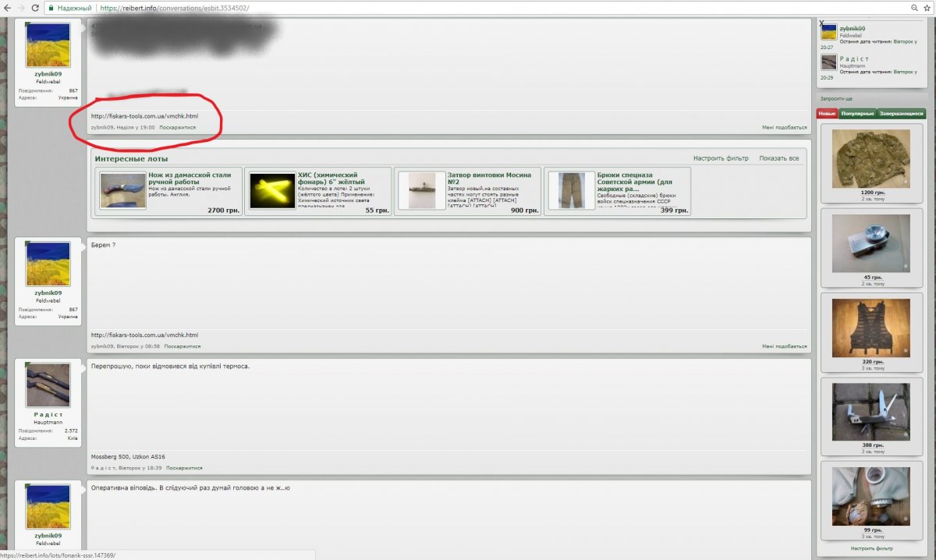
Task: Open Soviet spetsnaz trousers lot image
Action: (x=572, y=190)
